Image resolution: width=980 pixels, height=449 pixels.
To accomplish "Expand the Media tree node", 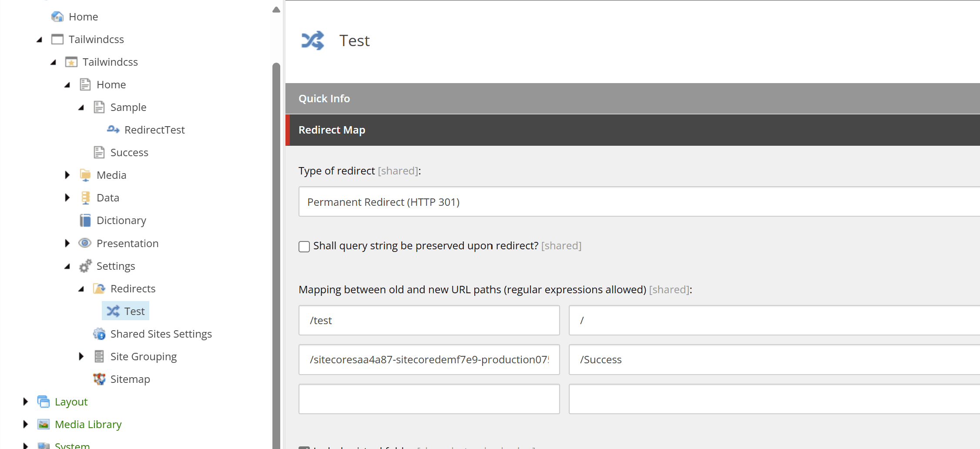I will (x=67, y=175).
